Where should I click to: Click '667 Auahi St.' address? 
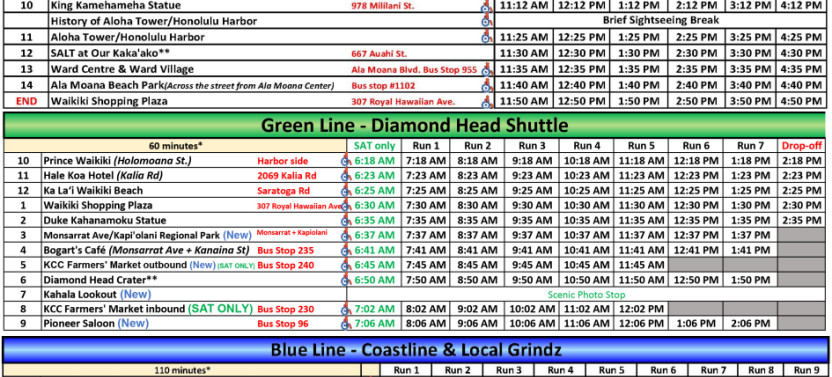click(379, 54)
